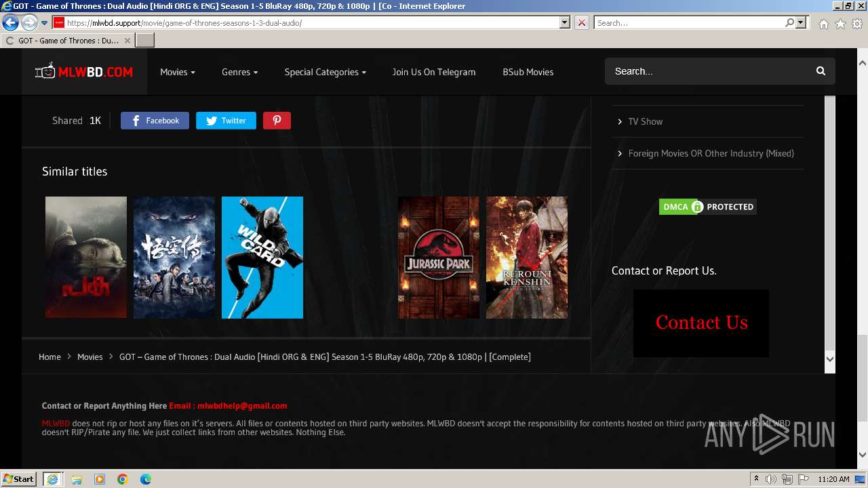Click the outer window scrollbar up arrow
The image size is (868, 488).
tap(862, 63)
